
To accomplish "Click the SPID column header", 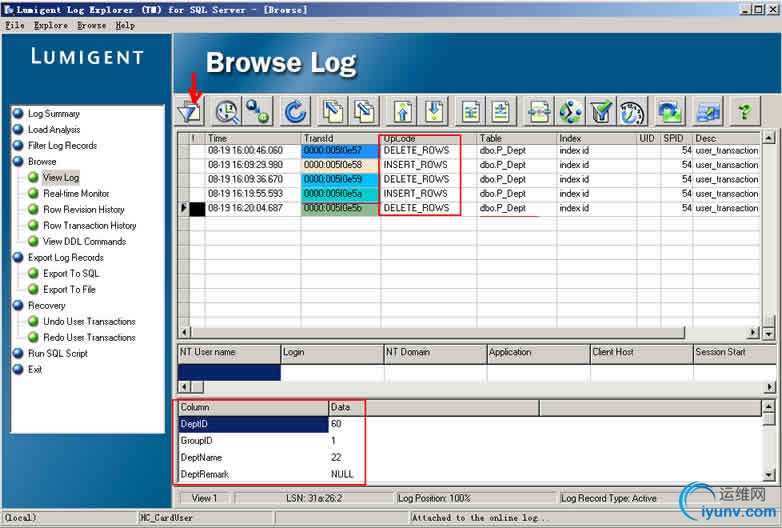I will (677, 138).
